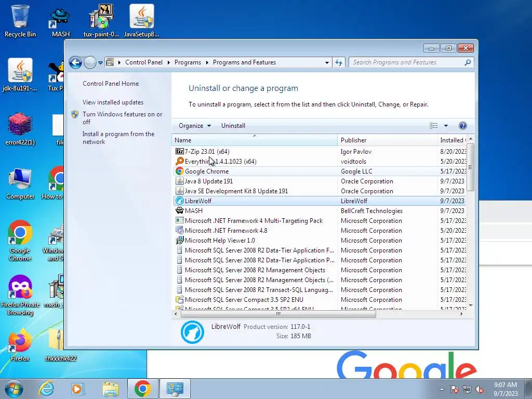The image size is (532, 399).
Task: Click the Everything magnifier icon in list
Action: coord(179,161)
